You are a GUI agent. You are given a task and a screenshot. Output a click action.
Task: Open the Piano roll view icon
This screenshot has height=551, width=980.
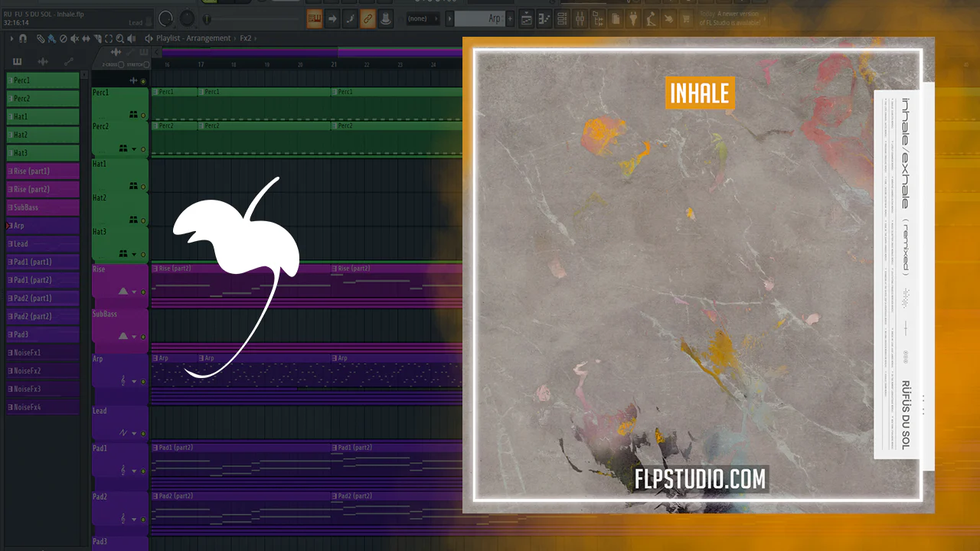point(544,18)
